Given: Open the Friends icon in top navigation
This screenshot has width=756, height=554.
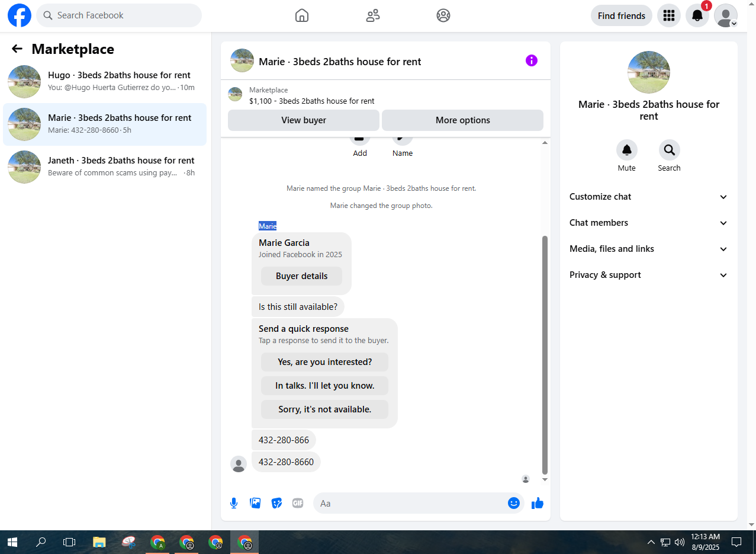Looking at the screenshot, I should pos(373,15).
